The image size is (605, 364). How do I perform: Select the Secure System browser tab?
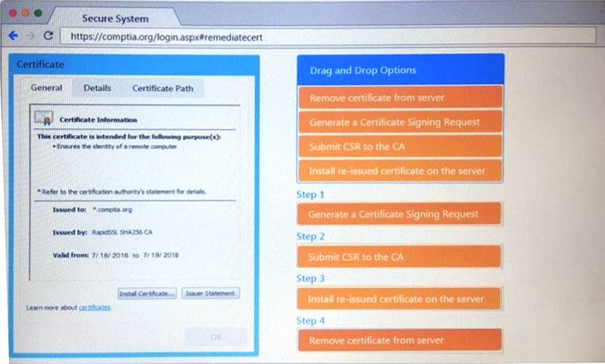point(114,18)
